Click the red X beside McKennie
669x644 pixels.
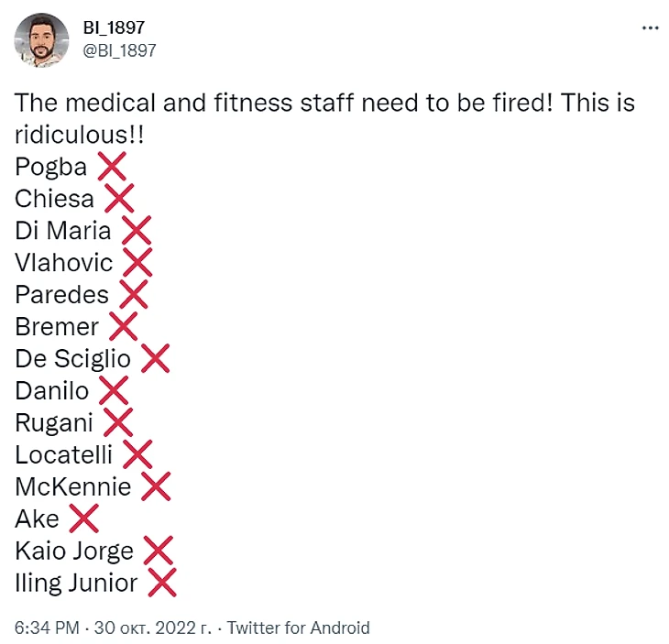pos(156,487)
